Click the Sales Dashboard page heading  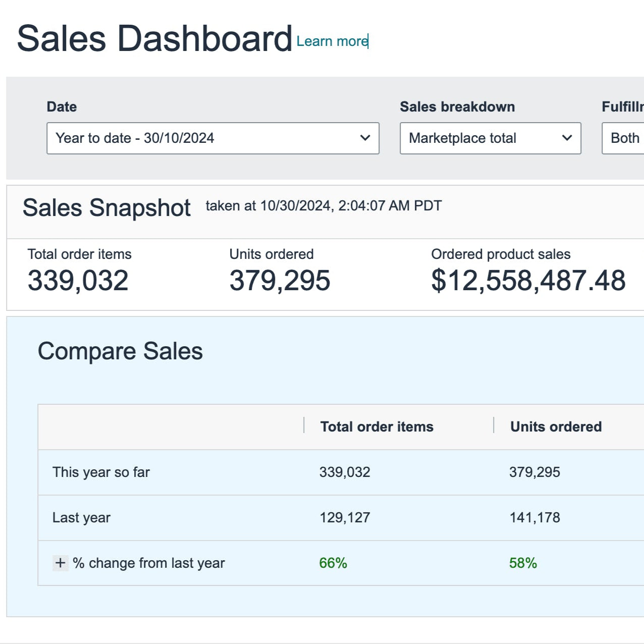click(x=154, y=39)
